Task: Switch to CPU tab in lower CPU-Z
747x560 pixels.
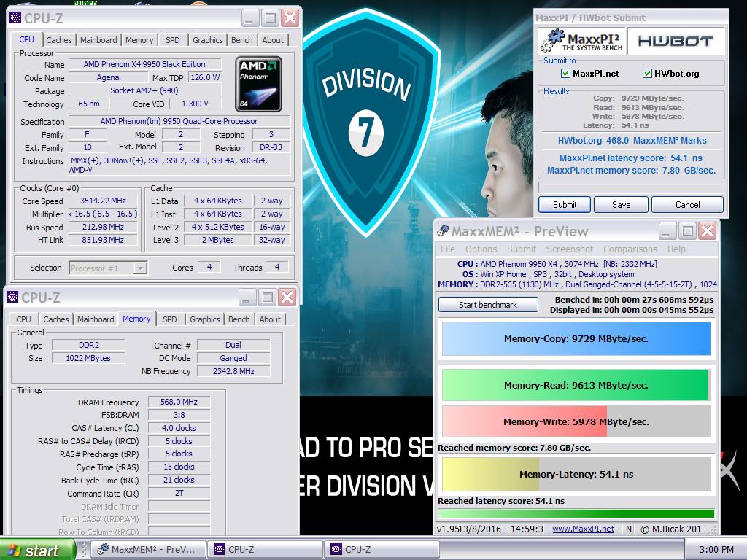Action: [23, 319]
